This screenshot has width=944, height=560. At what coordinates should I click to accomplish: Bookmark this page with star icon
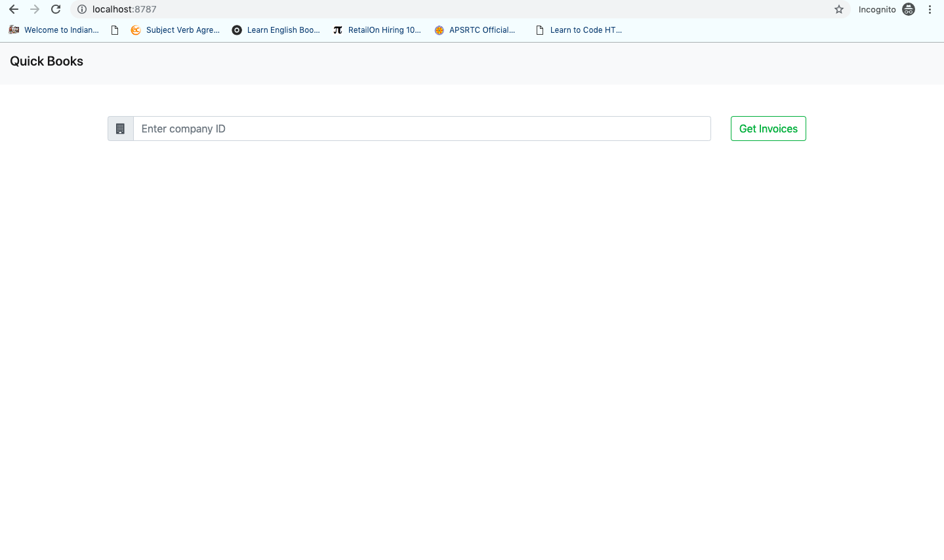pos(839,9)
